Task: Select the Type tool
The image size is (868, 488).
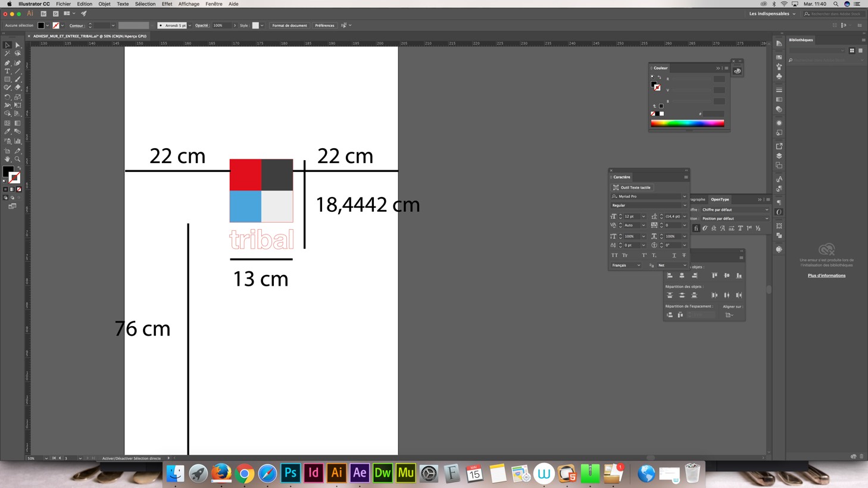Action: [7, 71]
